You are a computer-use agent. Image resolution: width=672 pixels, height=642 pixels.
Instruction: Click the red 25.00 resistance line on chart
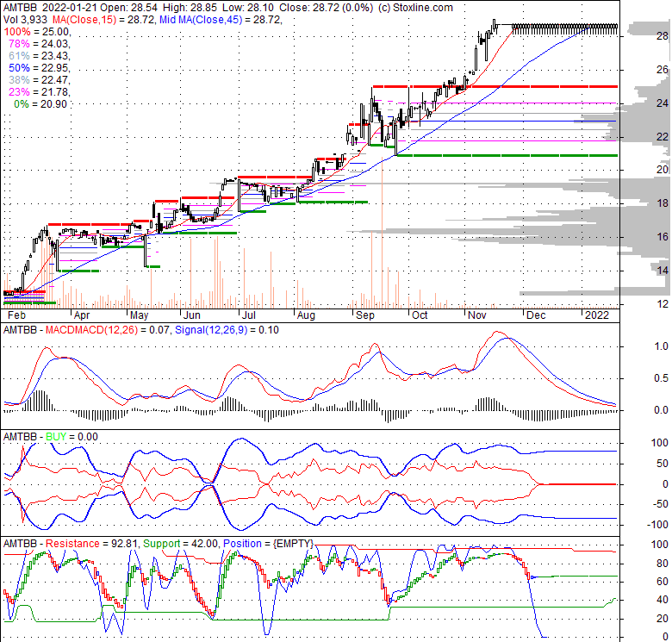[x=495, y=86]
